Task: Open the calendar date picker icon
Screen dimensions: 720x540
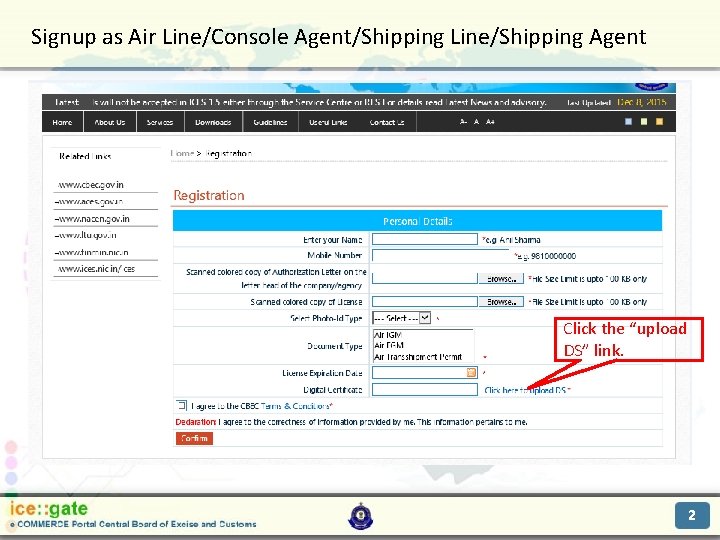Action: pyautogui.click(x=471, y=372)
